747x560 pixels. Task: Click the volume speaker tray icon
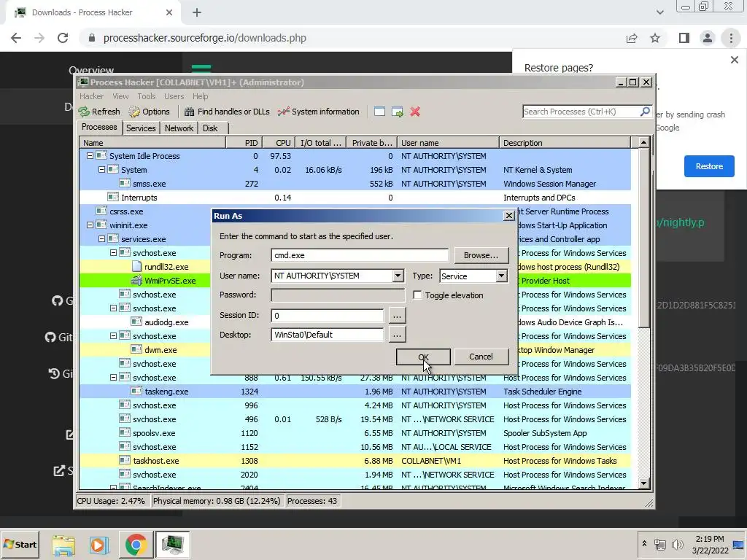click(x=677, y=544)
